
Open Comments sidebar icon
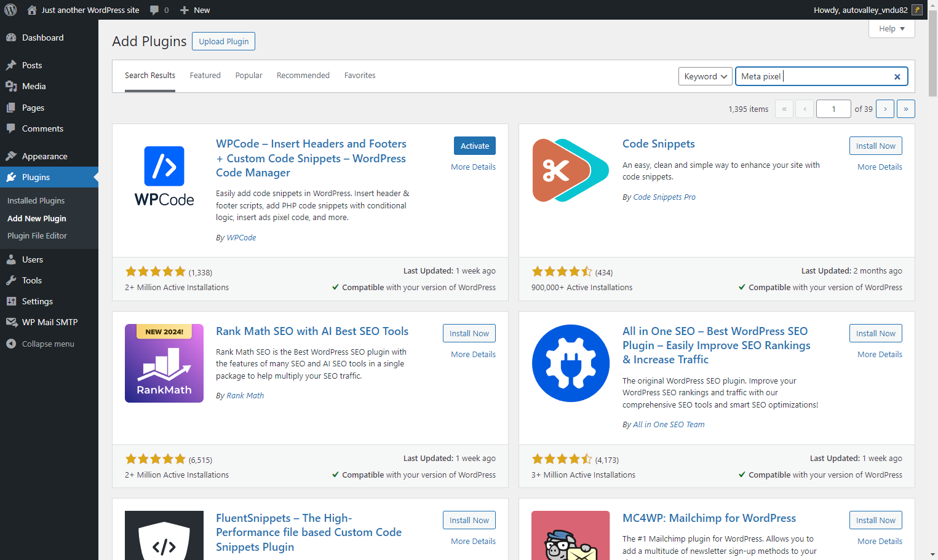click(11, 128)
